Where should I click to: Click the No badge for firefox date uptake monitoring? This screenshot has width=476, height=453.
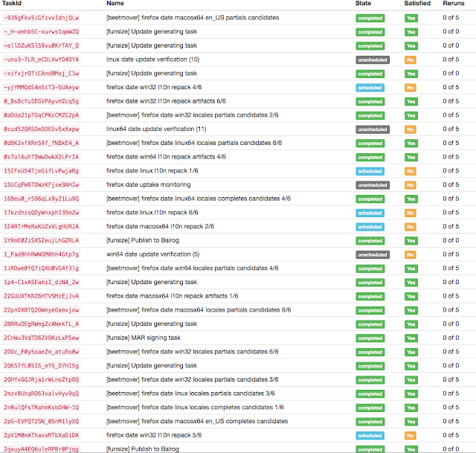410,185
